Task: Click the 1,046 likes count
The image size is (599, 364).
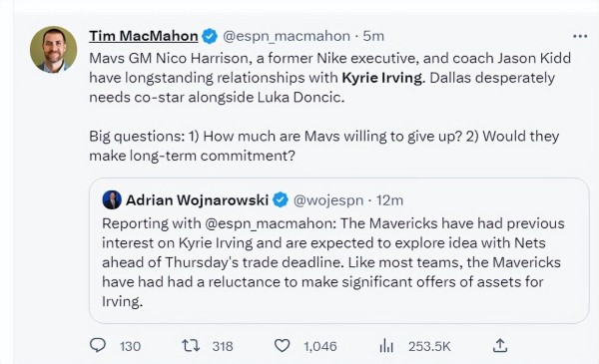Action: pos(320,346)
